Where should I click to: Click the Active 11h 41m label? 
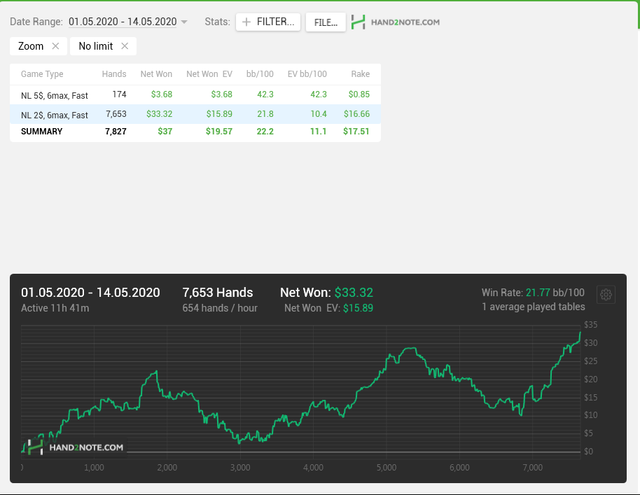click(x=55, y=308)
